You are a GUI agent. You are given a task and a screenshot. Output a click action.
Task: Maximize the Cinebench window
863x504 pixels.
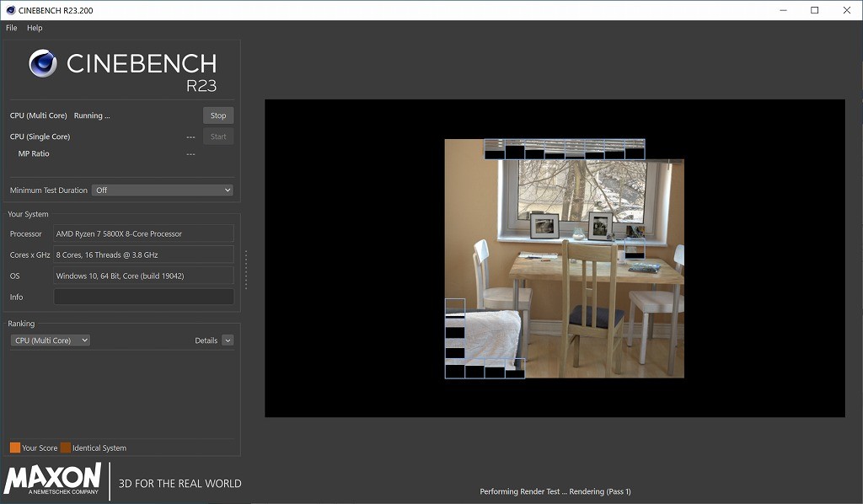815,10
